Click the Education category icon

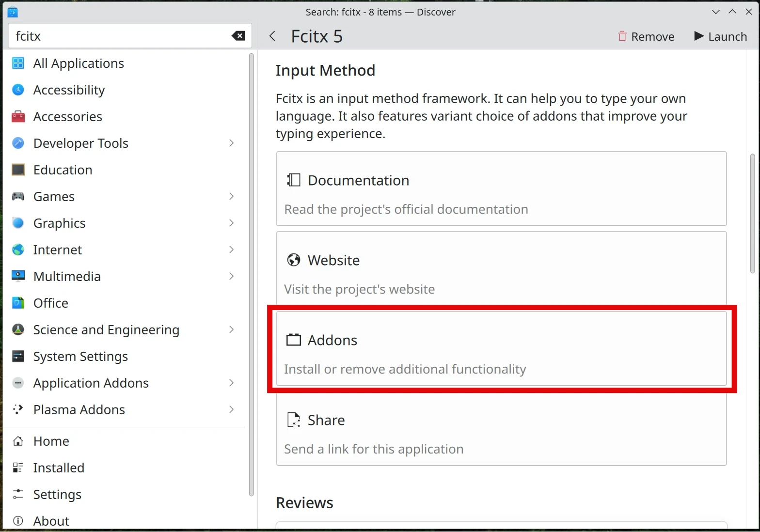click(x=18, y=170)
